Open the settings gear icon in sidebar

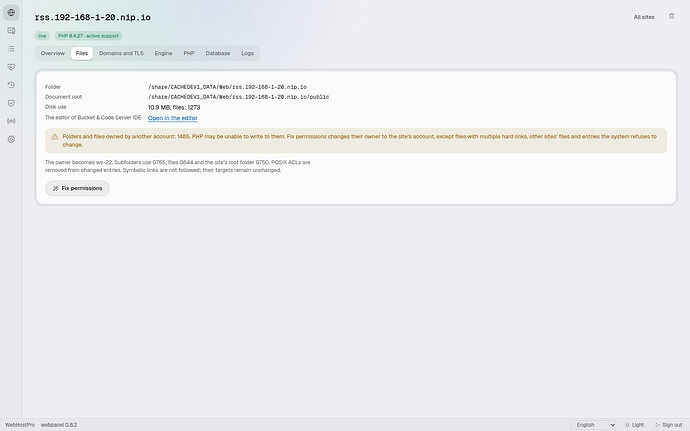pyautogui.click(x=11, y=140)
